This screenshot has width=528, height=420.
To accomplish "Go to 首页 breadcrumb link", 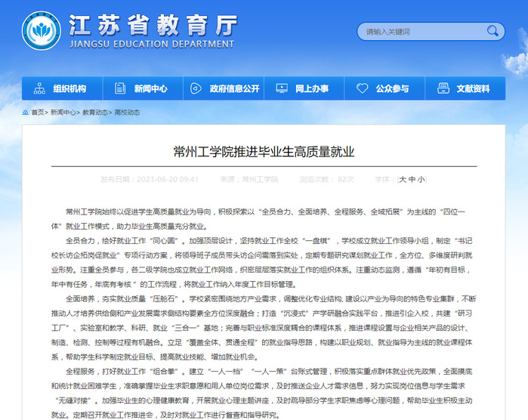I will pos(37,113).
